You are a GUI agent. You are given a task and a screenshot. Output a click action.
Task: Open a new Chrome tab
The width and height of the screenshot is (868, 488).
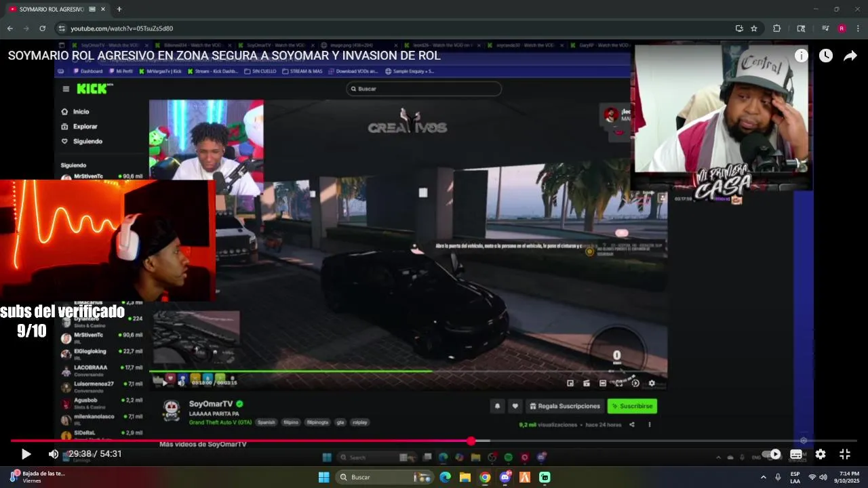[119, 9]
